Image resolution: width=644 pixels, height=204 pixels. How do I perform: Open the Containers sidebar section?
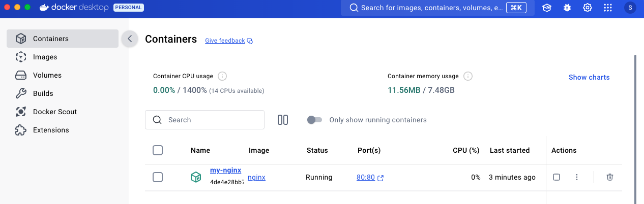pyautogui.click(x=63, y=39)
